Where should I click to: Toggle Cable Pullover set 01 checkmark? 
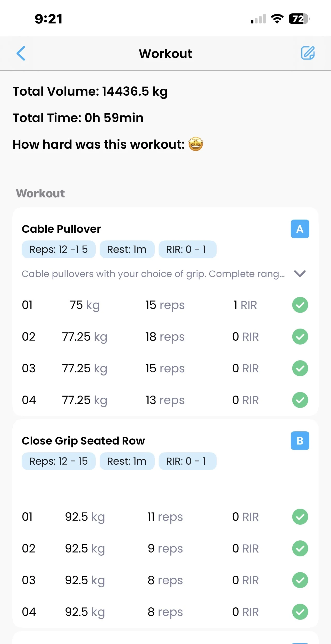coord(300,305)
